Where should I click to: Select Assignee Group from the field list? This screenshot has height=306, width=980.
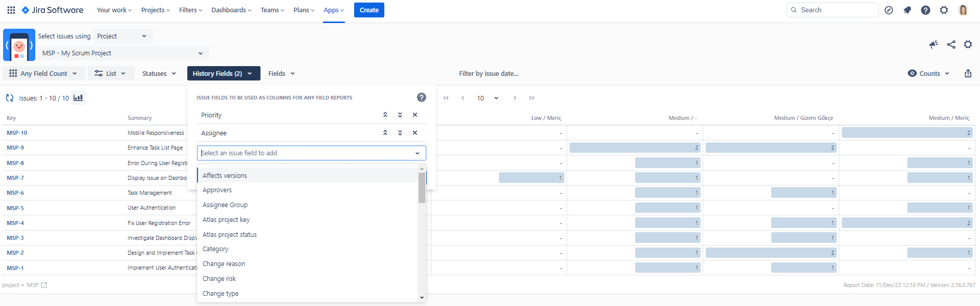pos(225,205)
